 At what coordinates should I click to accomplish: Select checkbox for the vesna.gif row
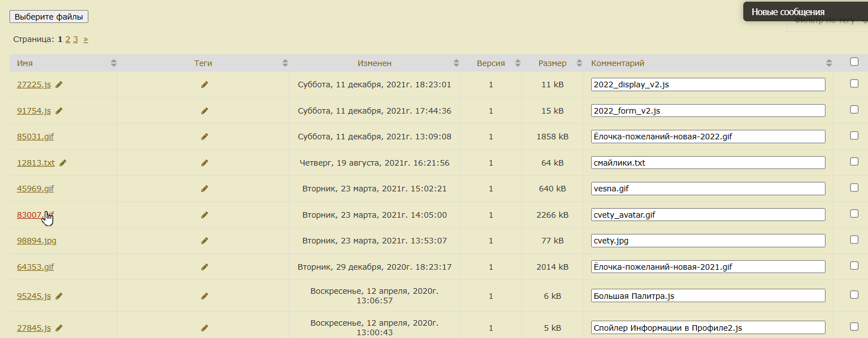point(854,187)
